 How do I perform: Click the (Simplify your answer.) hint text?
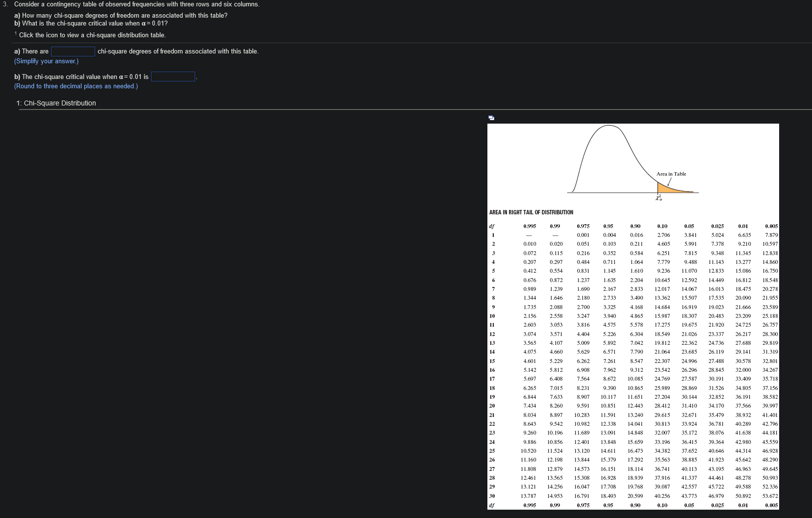tap(46, 61)
